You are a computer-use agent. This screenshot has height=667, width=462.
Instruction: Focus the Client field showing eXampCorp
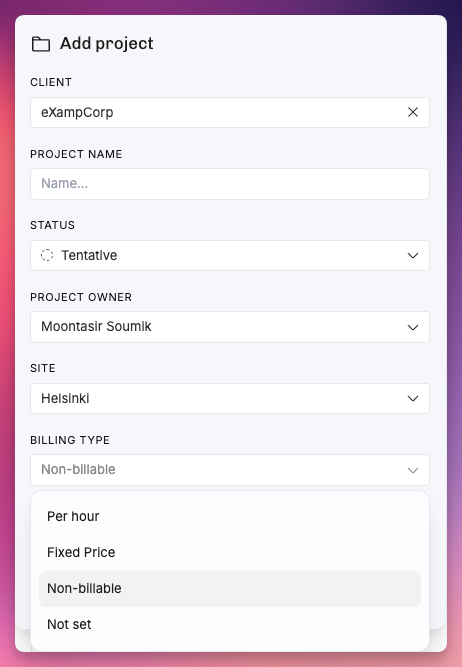[230, 112]
